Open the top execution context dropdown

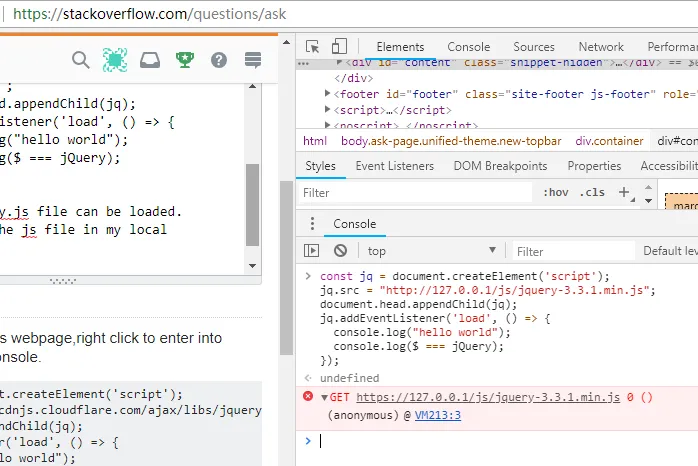point(432,251)
